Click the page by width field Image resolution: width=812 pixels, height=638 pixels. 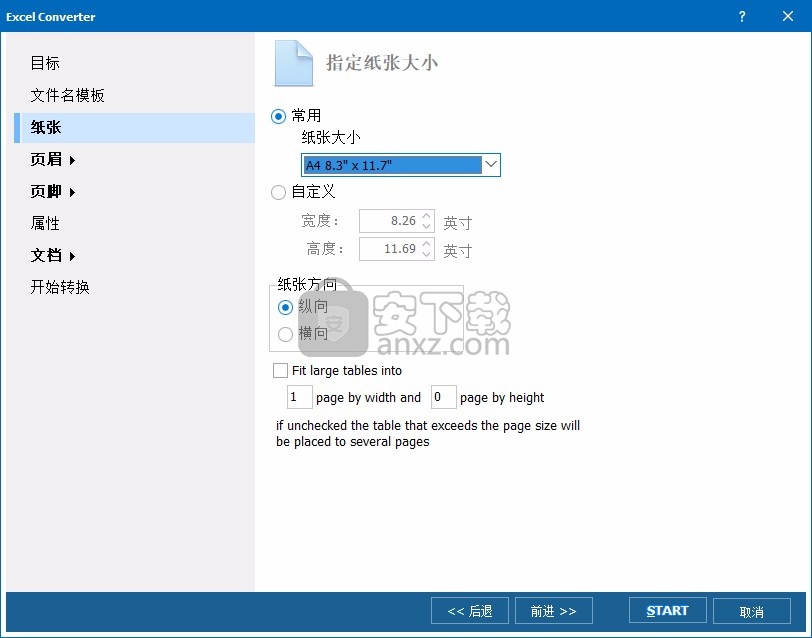pyautogui.click(x=300, y=397)
